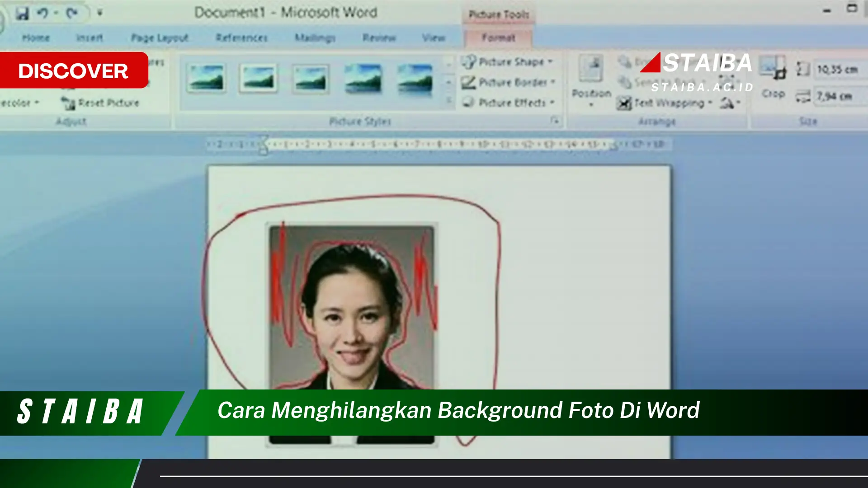868x488 pixels.
Task: Switch to the Insert tab
Action: [x=89, y=38]
